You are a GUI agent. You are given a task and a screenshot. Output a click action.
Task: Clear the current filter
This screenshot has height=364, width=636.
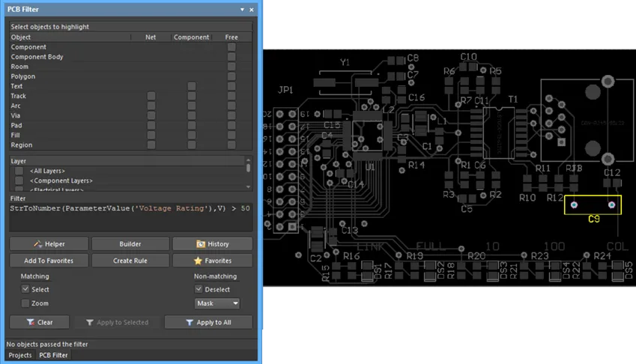point(40,322)
